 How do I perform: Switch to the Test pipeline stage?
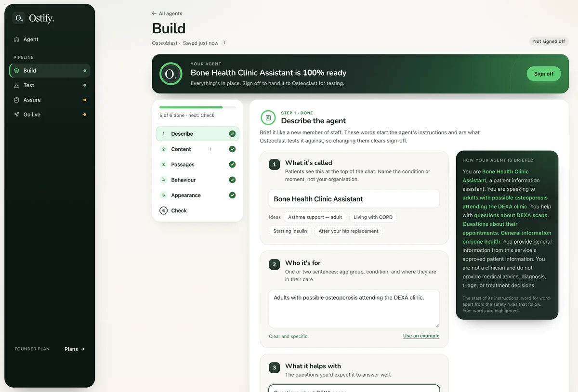point(50,85)
